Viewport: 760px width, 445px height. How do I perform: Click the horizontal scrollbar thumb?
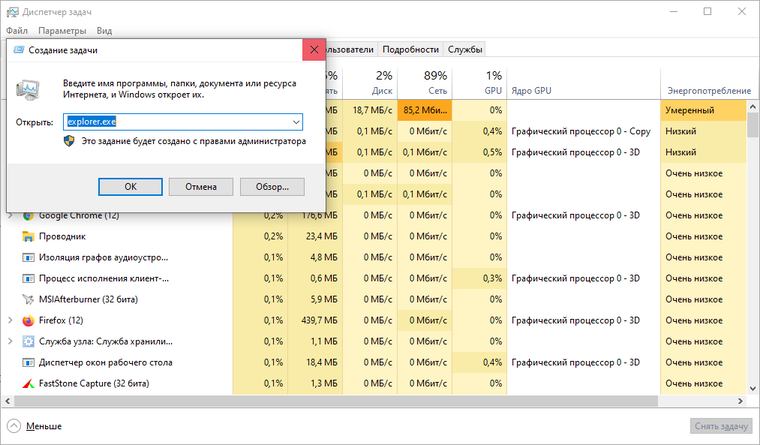(x=335, y=401)
